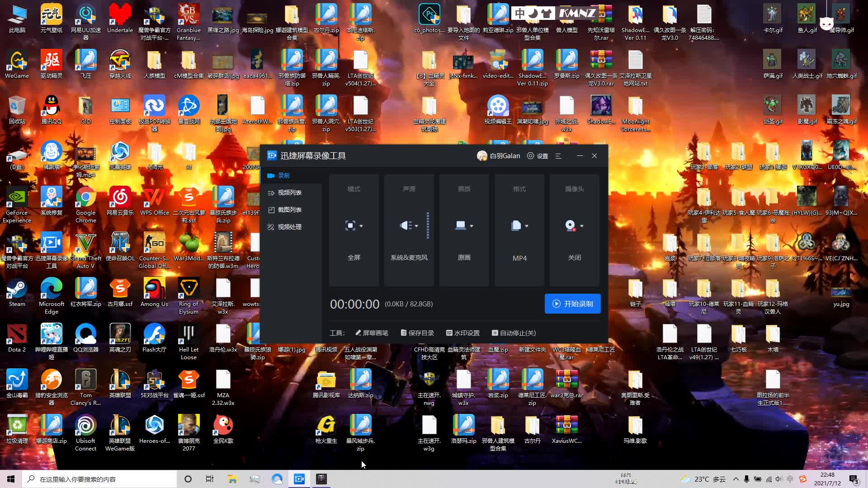868x488 pixels.
Task: Show hidden system tray icons
Action: [x=736, y=479]
